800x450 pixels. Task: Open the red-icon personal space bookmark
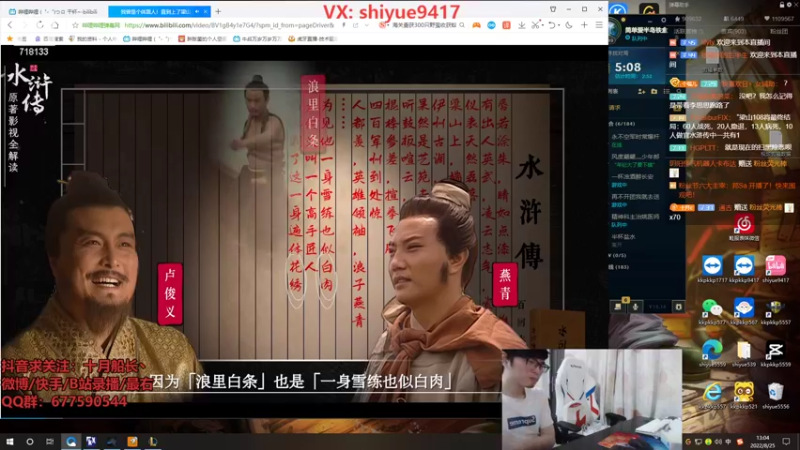[202, 39]
